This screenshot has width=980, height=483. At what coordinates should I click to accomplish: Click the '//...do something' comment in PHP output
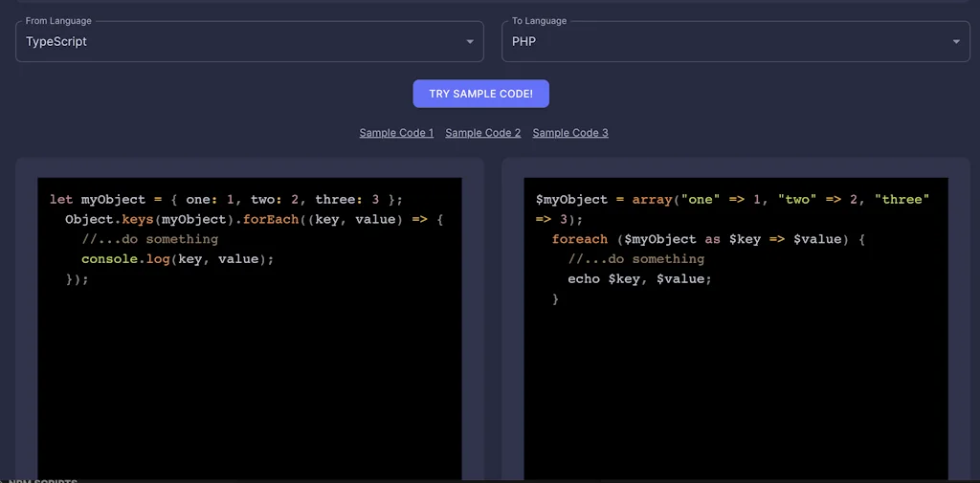tap(635, 259)
